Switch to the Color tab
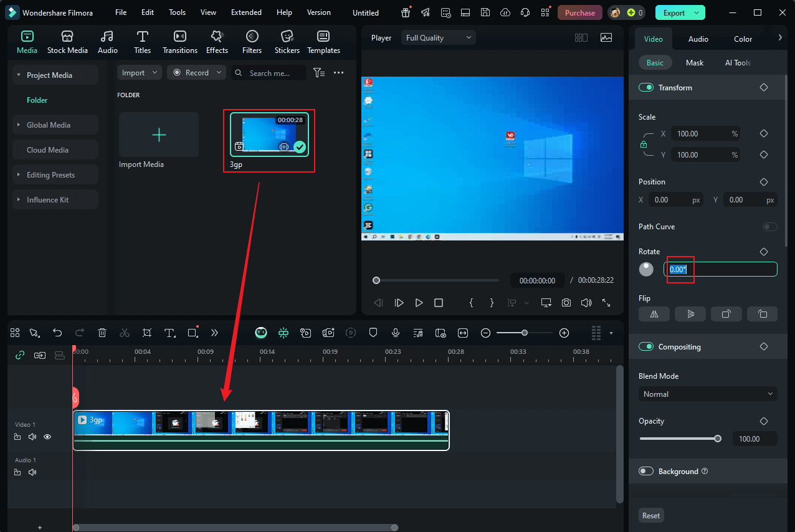 (743, 39)
